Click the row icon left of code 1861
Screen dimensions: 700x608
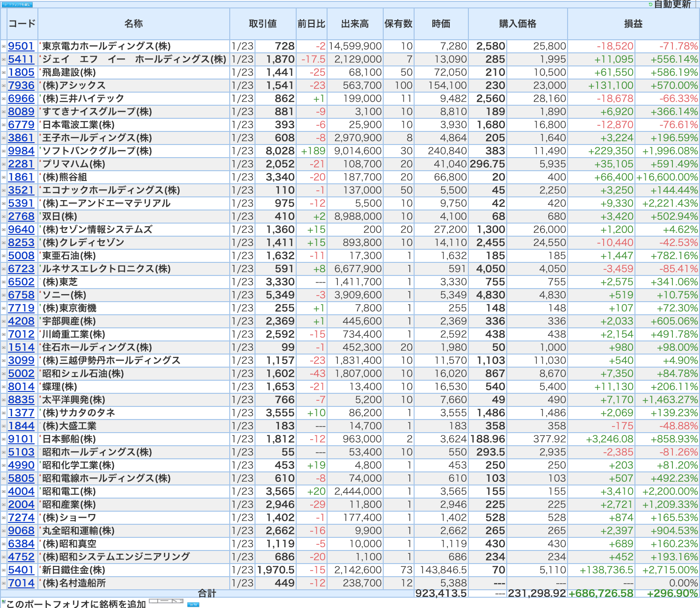coord(4,177)
